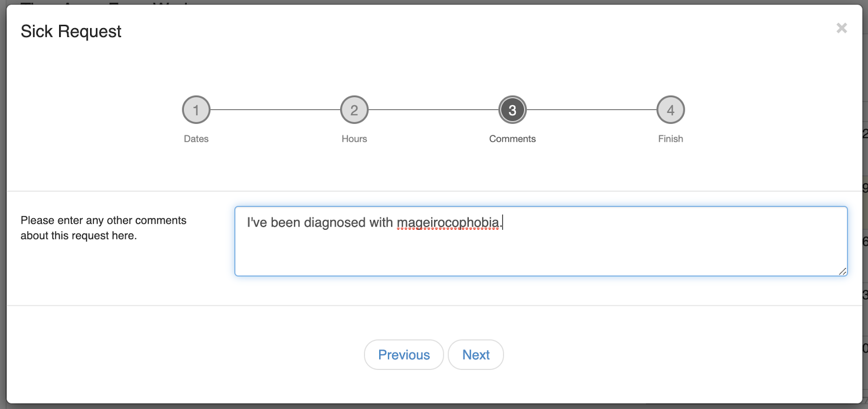
Task: Select the Comments step label
Action: tap(512, 139)
